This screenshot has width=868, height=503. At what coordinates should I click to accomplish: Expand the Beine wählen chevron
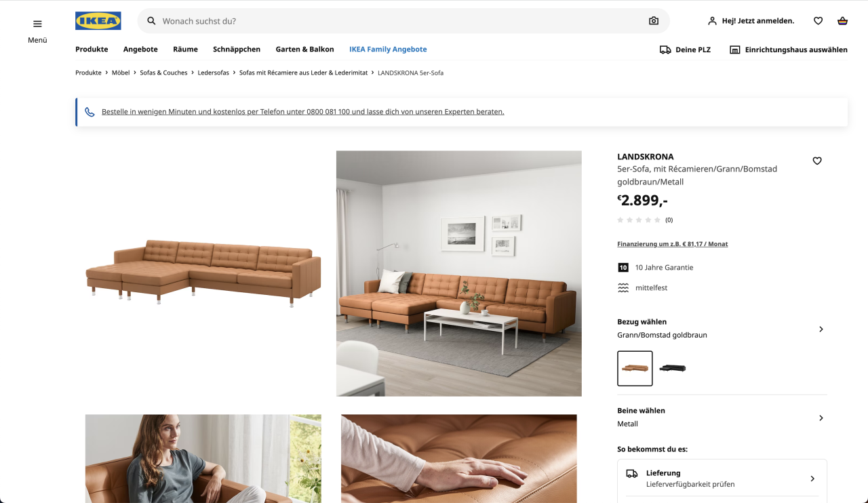(x=821, y=418)
